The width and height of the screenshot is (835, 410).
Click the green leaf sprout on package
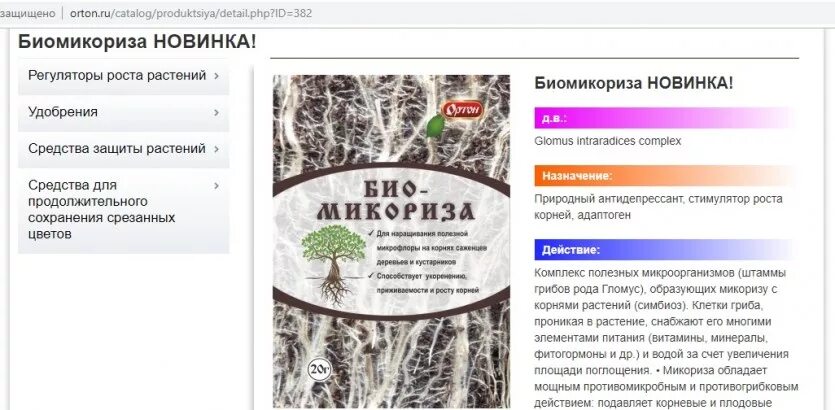tap(435, 128)
